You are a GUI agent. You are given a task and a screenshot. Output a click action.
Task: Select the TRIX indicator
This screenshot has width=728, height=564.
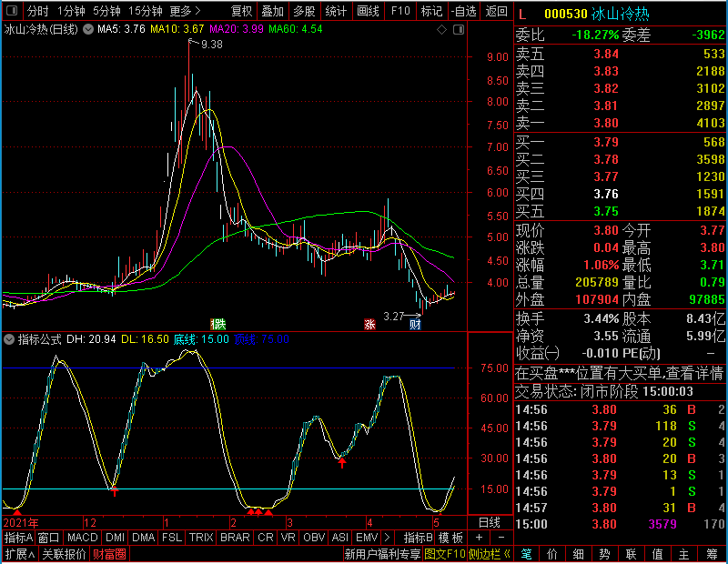(201, 538)
